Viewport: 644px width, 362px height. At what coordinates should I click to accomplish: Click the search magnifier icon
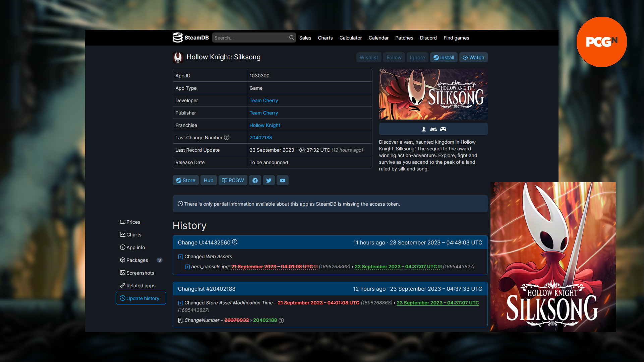pos(292,38)
